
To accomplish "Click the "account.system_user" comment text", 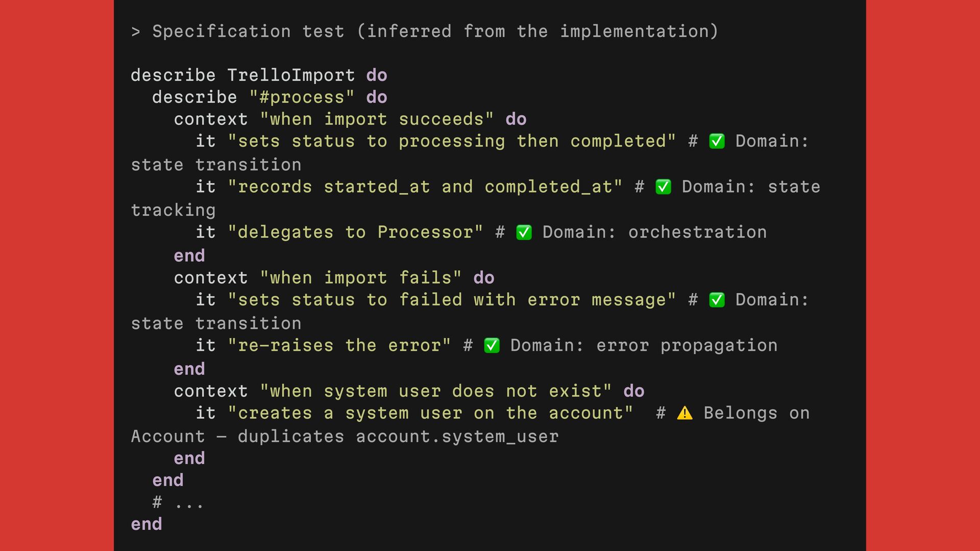I will 457,437.
